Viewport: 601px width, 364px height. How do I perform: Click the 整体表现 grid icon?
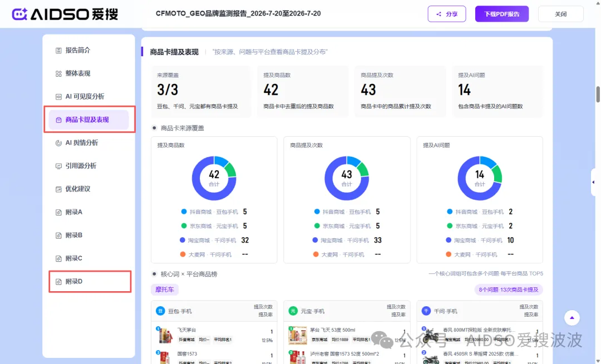tap(58, 73)
